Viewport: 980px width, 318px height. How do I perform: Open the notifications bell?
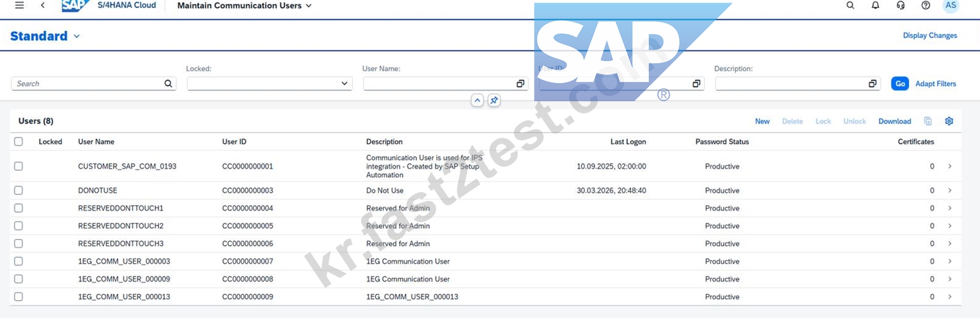875,5
